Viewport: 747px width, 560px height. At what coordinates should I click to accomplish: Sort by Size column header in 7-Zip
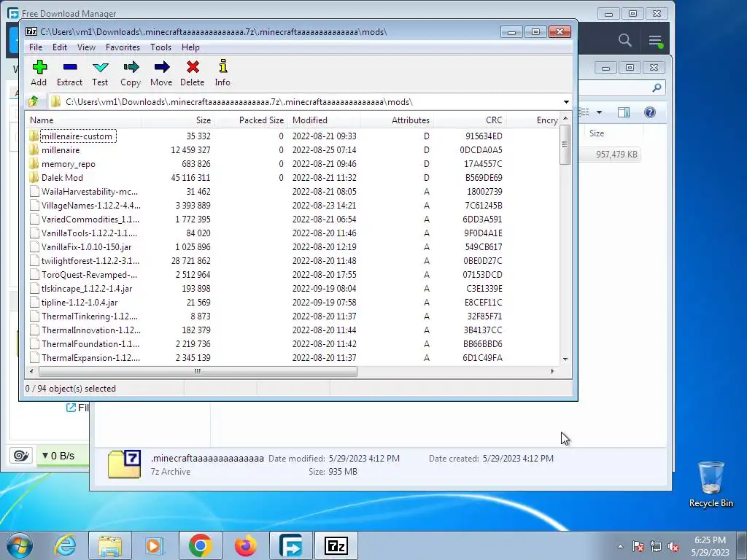click(178, 120)
